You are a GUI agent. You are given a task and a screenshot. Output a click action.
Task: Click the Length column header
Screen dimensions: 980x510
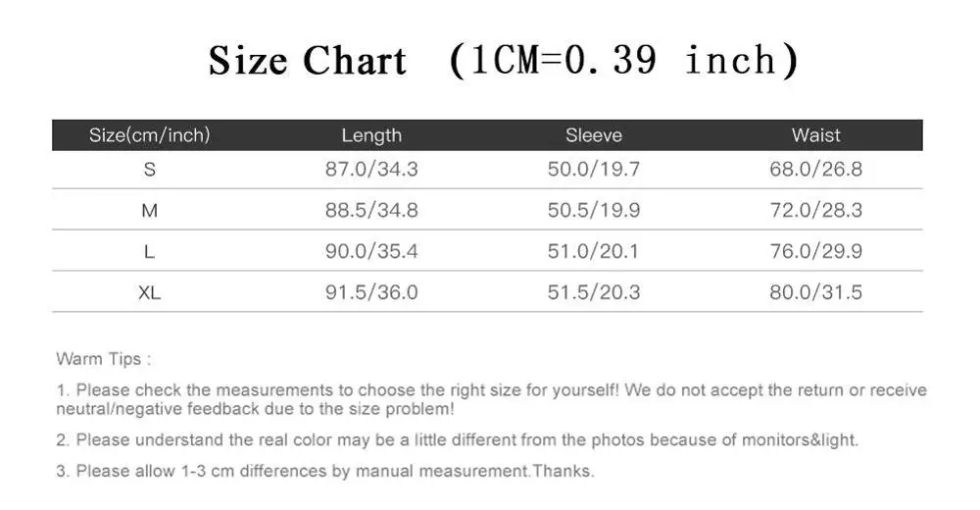coord(371,135)
